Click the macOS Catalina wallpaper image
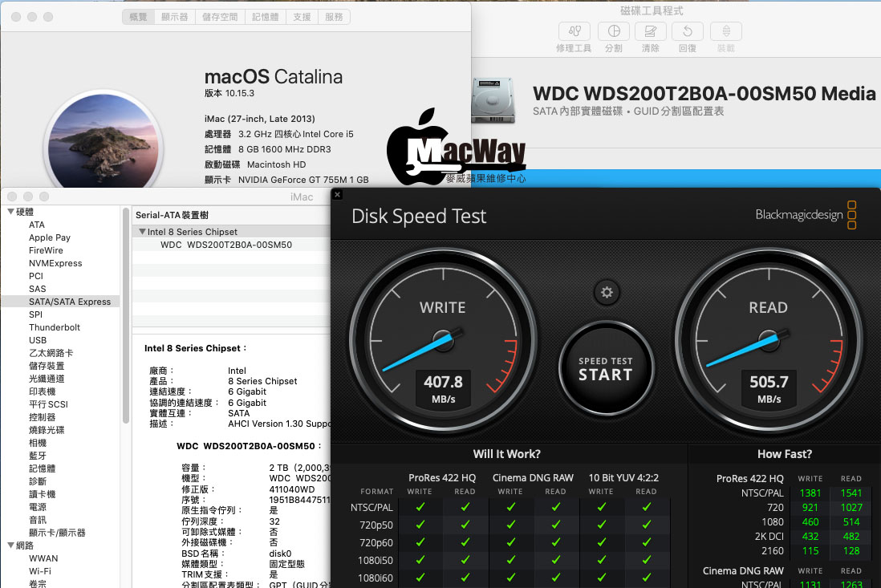Viewport: 881px width, 588px height. click(103, 141)
